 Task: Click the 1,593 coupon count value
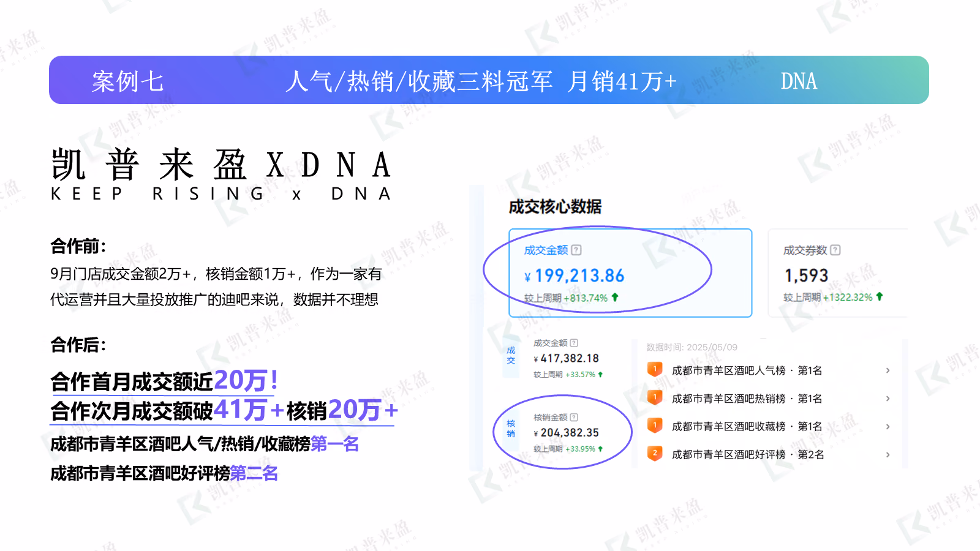pyautogui.click(x=806, y=276)
